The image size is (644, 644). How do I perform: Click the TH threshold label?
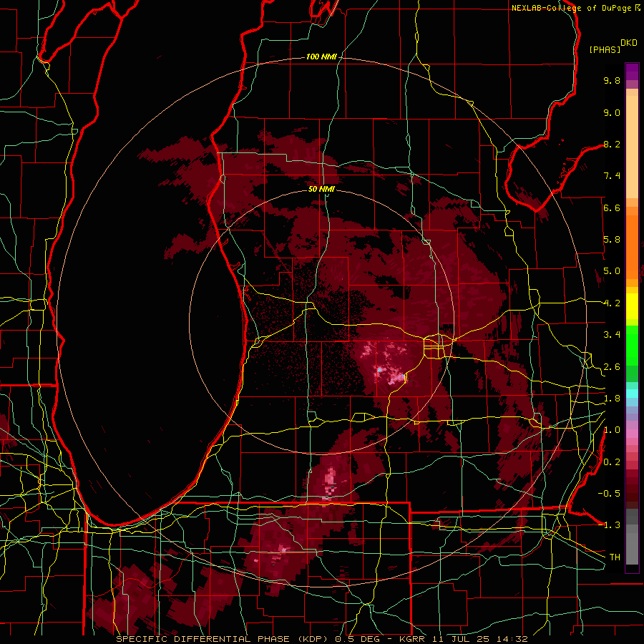pyautogui.click(x=615, y=557)
